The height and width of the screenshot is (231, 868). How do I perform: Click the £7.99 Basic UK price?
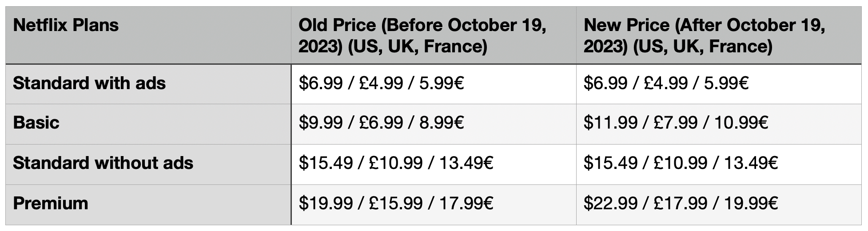(x=676, y=123)
